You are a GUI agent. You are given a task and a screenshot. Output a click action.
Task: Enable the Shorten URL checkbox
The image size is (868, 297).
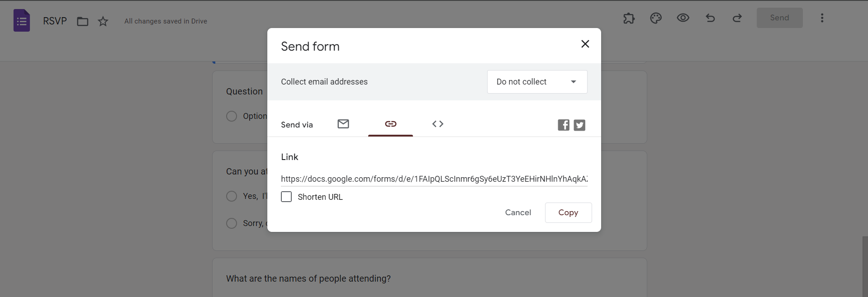tap(286, 197)
